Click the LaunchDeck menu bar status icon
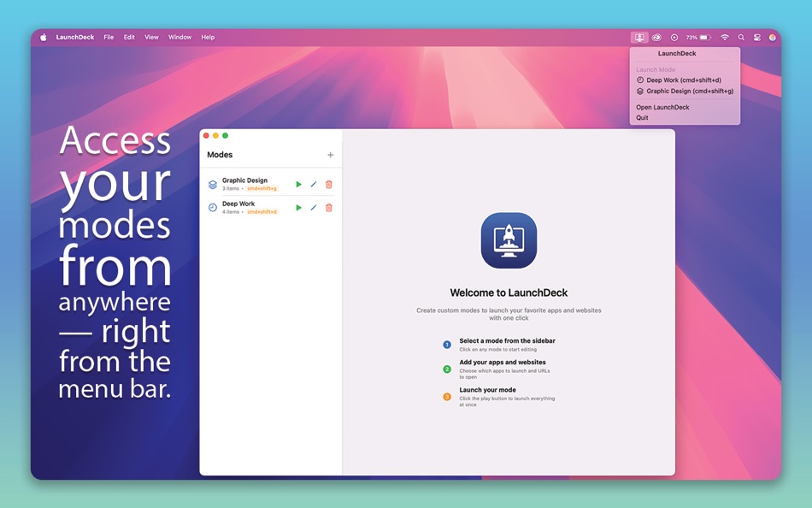This screenshot has height=508, width=812. click(x=639, y=38)
